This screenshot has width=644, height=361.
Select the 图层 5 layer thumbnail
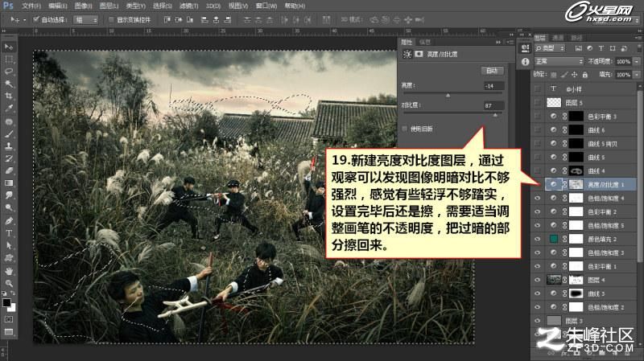pos(554,103)
